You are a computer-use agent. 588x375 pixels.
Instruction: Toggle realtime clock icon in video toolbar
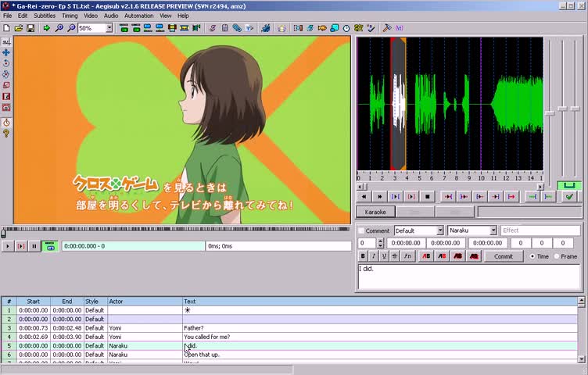[6, 123]
